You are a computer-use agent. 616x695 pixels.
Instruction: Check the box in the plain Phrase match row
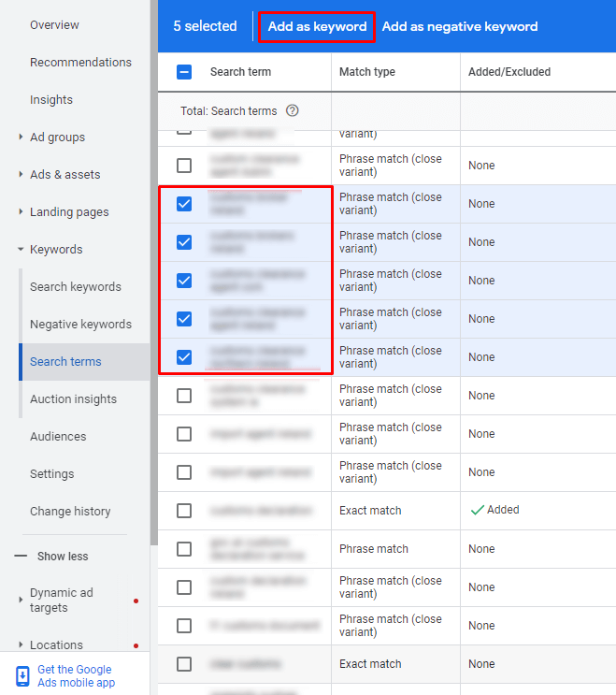pyautogui.click(x=184, y=549)
